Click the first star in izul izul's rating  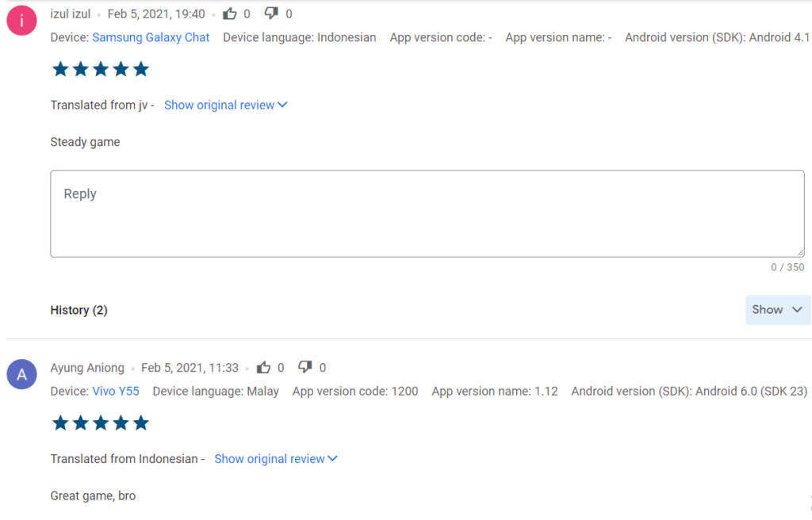click(x=60, y=69)
